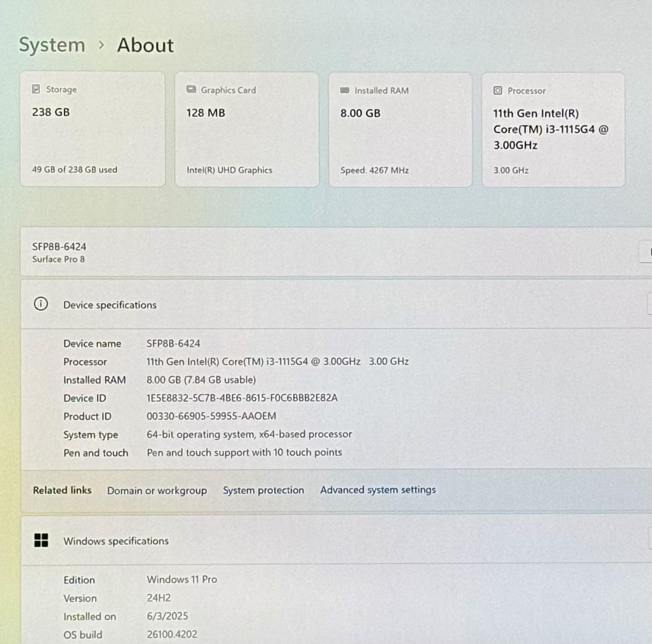Click the Device name row label
The image size is (652, 644).
click(x=92, y=343)
